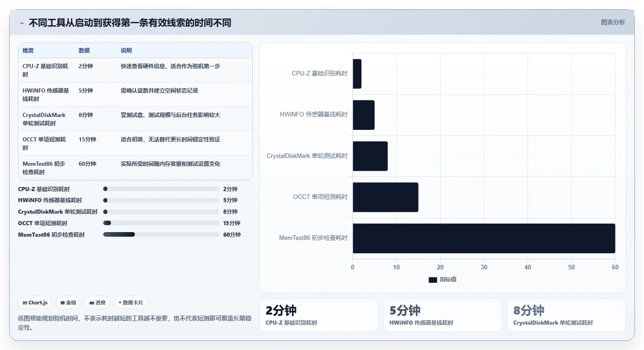Image resolution: width=644 pixels, height=350 pixels.
Task: Click the x-axis tick label 60
Action: [615, 268]
